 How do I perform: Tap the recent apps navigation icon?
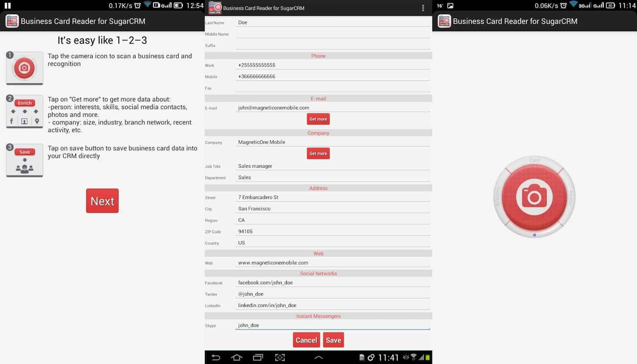coord(258,357)
